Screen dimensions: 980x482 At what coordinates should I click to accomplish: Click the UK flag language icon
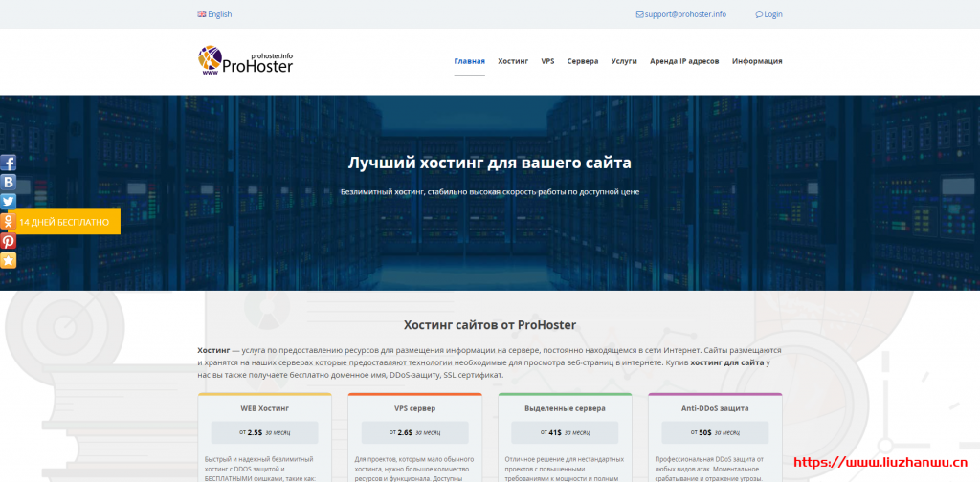[201, 14]
